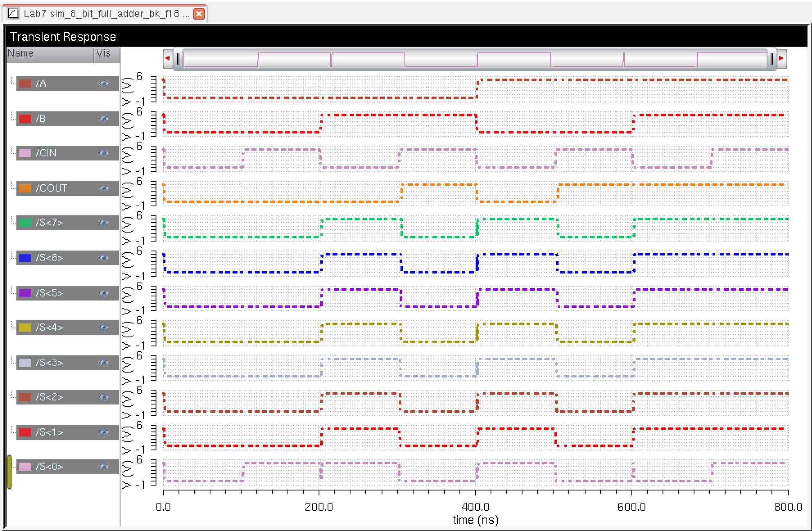Click the /S<4> olive color swatch
Image resolution: width=812 pixels, height=531 pixels.
[x=25, y=328]
